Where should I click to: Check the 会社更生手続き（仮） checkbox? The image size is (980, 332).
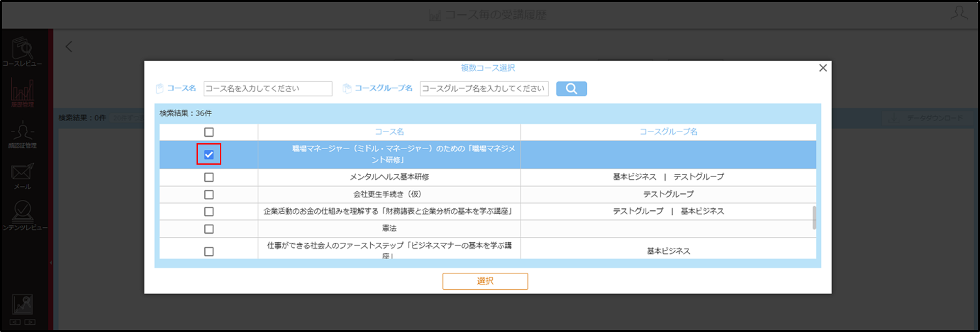coord(209,194)
